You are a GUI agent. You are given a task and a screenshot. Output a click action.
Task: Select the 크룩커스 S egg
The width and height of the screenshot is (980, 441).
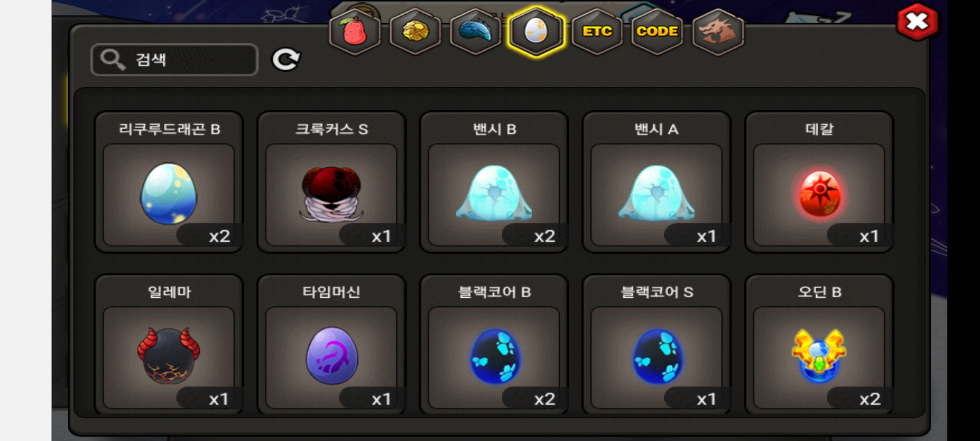click(x=332, y=182)
